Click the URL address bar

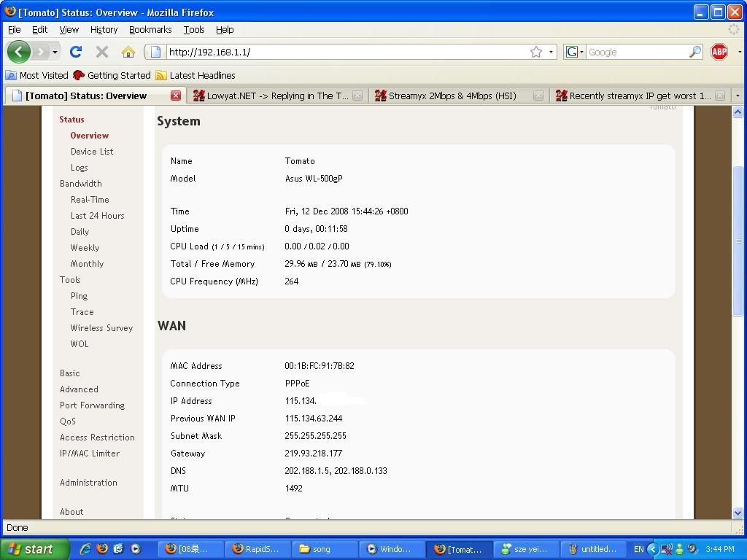pos(343,52)
